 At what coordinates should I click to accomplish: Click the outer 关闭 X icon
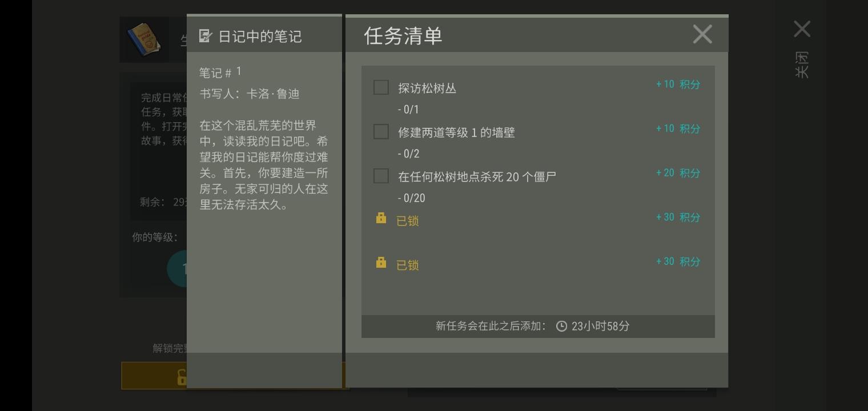802,29
